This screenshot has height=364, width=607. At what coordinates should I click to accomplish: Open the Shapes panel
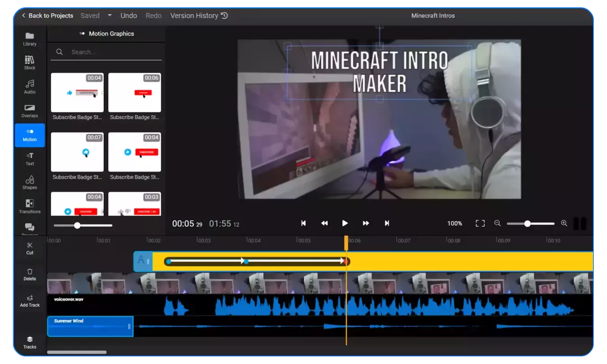click(x=30, y=183)
